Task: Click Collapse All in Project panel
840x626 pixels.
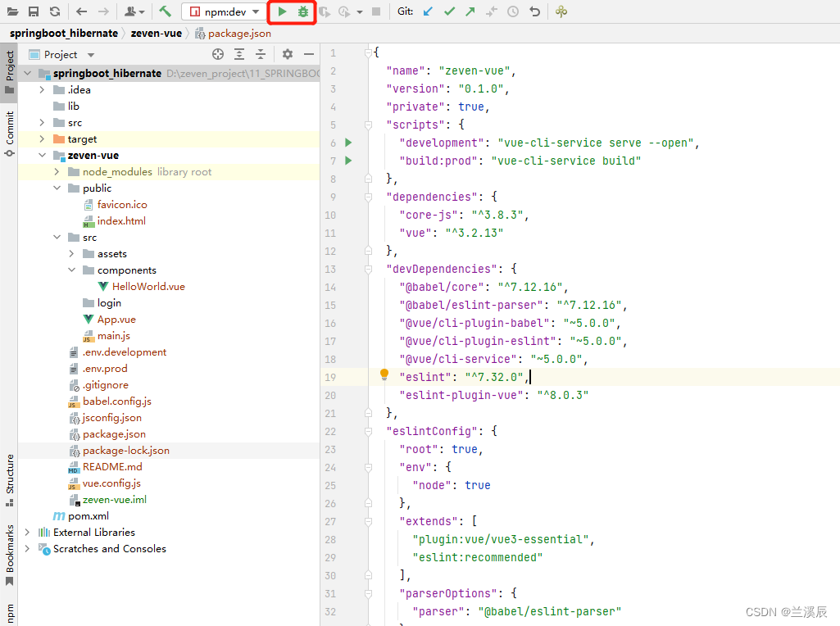Action: tap(261, 54)
